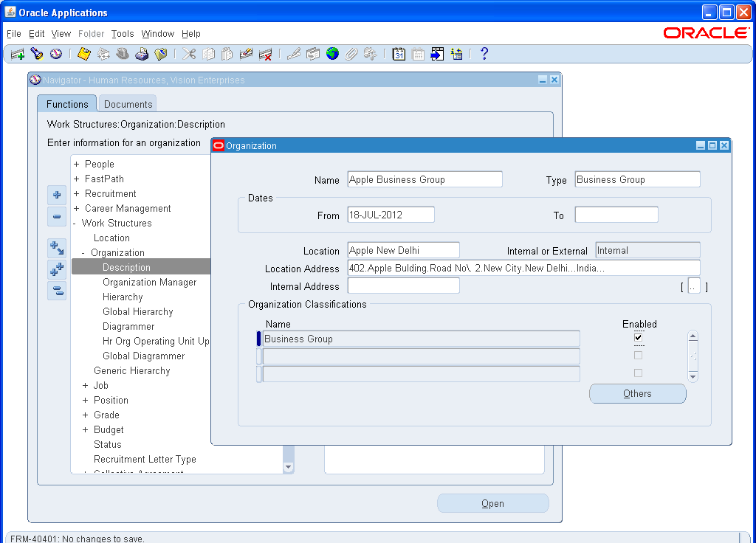Collapse the Organization tree node
This screenshot has width=756, height=543.
pyautogui.click(x=85, y=252)
